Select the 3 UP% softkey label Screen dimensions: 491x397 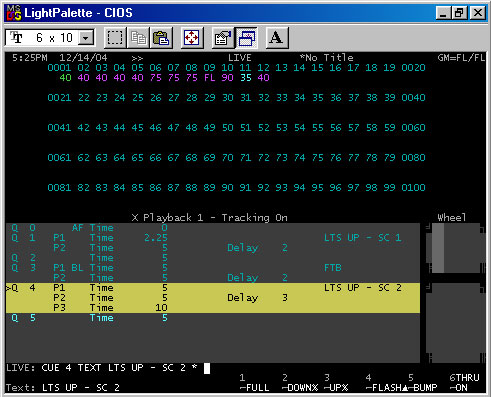tap(336, 383)
